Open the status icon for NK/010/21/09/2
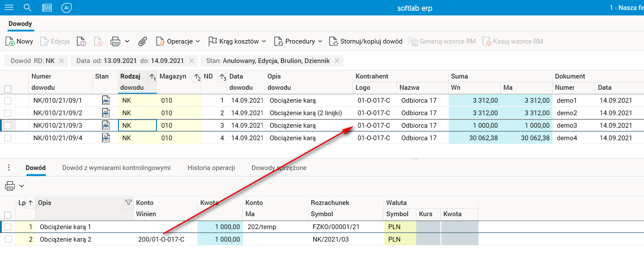 (106, 113)
